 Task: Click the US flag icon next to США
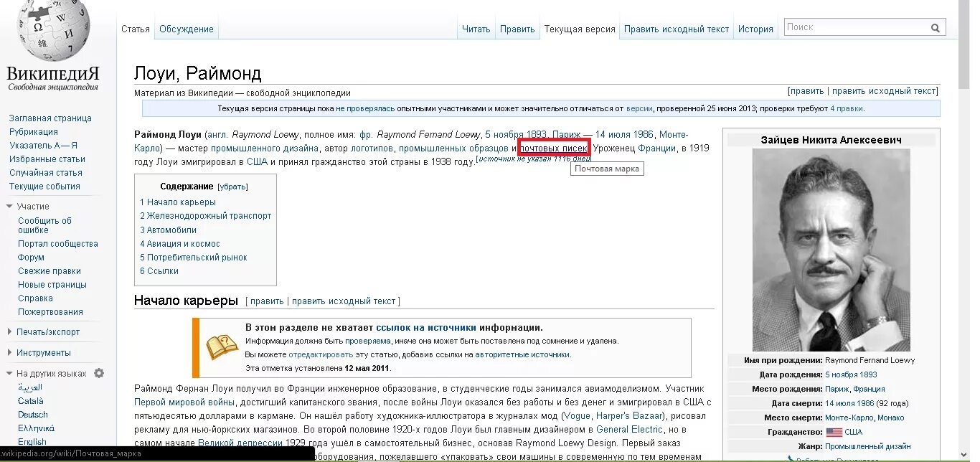coord(834,433)
